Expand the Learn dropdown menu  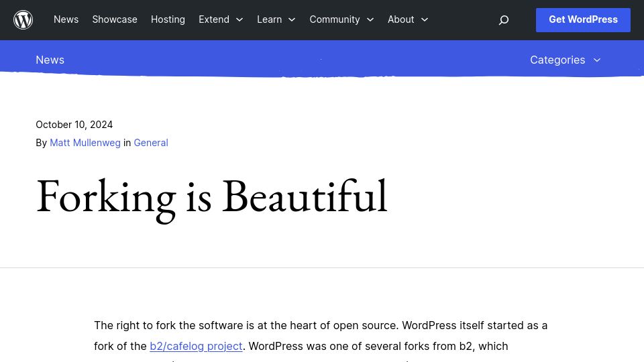click(x=276, y=19)
